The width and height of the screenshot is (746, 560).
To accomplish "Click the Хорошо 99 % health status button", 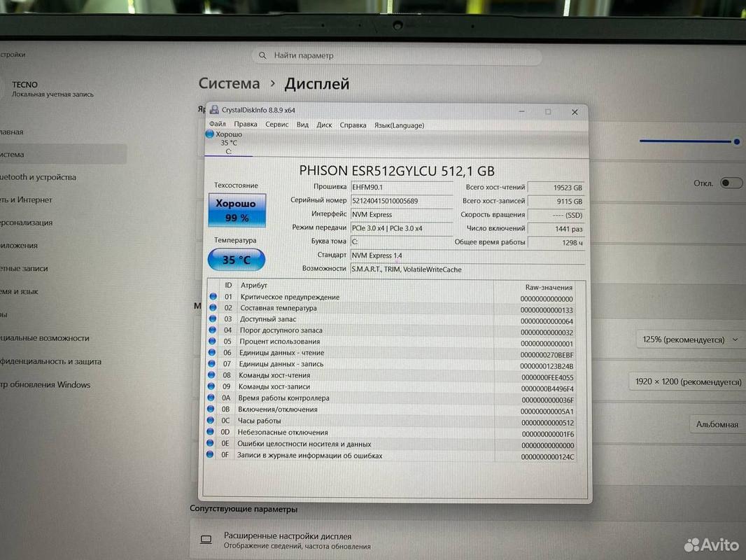I will pos(237,210).
